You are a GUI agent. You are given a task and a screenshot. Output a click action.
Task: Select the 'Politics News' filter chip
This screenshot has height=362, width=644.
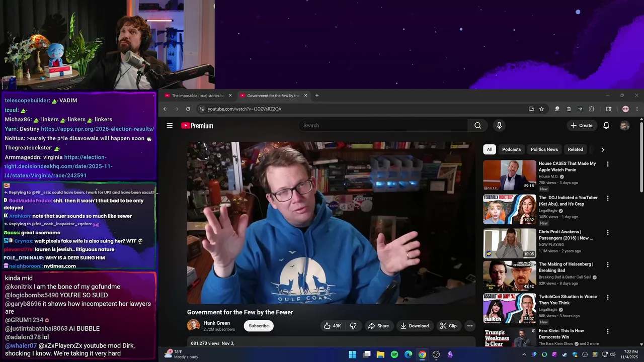coord(544,149)
